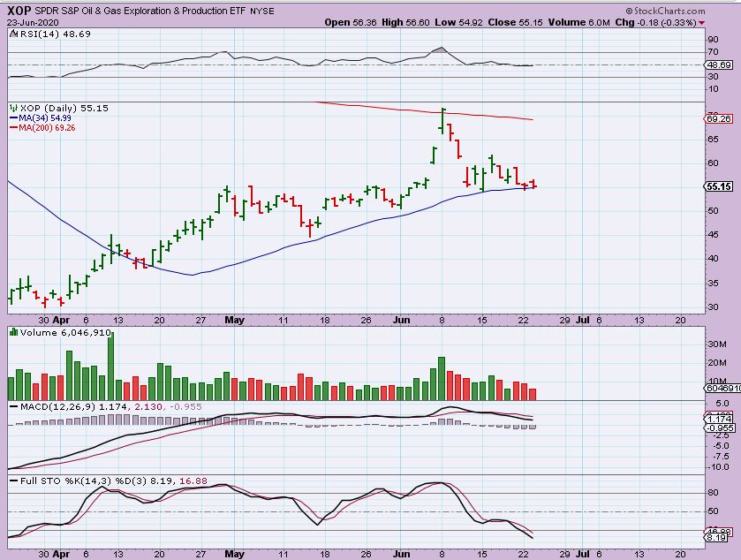Click the -0.955 MACD histogram tag

[720, 428]
